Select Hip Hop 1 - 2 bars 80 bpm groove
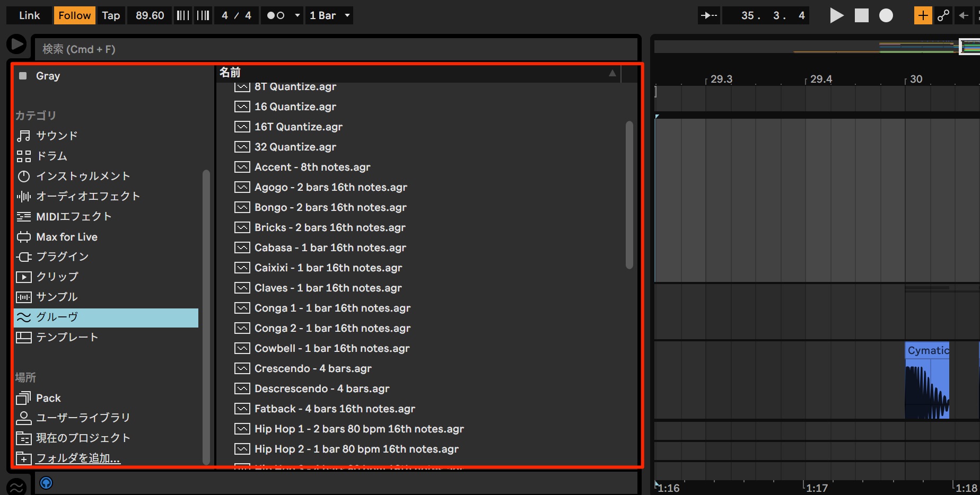980x495 pixels. (359, 429)
